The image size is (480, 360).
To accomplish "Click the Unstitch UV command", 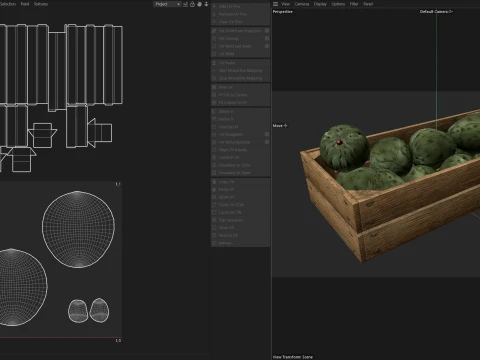I will (240, 157).
